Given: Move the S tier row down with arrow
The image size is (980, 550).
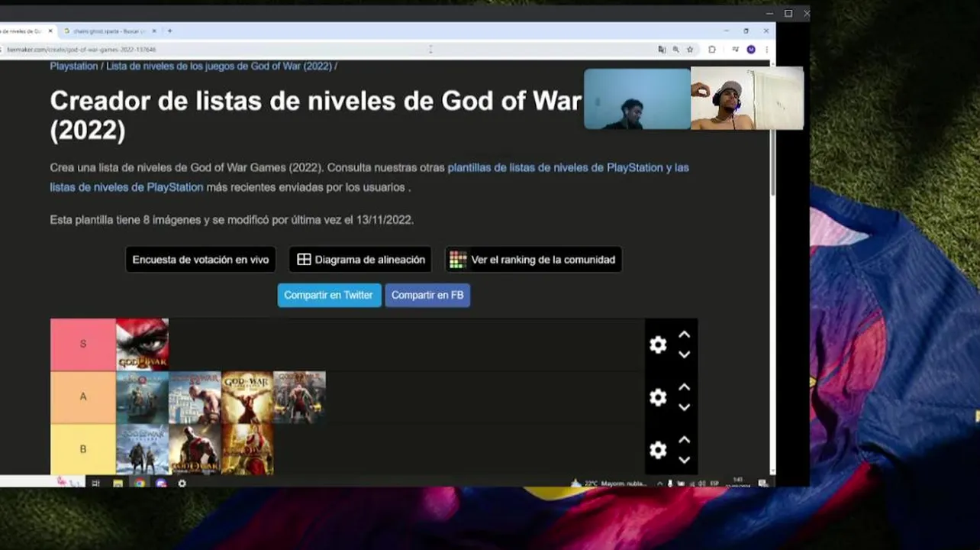Looking at the screenshot, I should [685, 354].
